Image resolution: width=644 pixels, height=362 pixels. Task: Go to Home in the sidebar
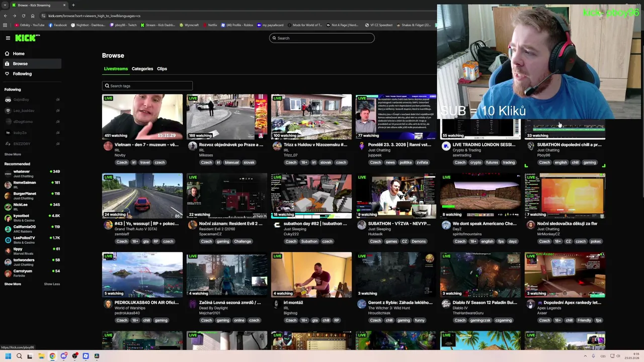[x=31, y=54]
